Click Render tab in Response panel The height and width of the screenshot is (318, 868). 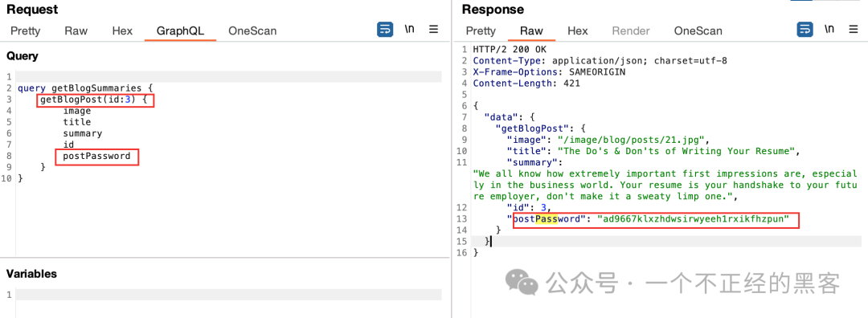click(631, 31)
